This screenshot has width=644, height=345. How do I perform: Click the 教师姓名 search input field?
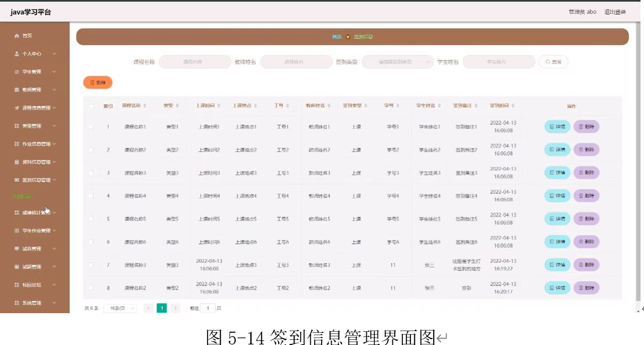tap(296, 62)
